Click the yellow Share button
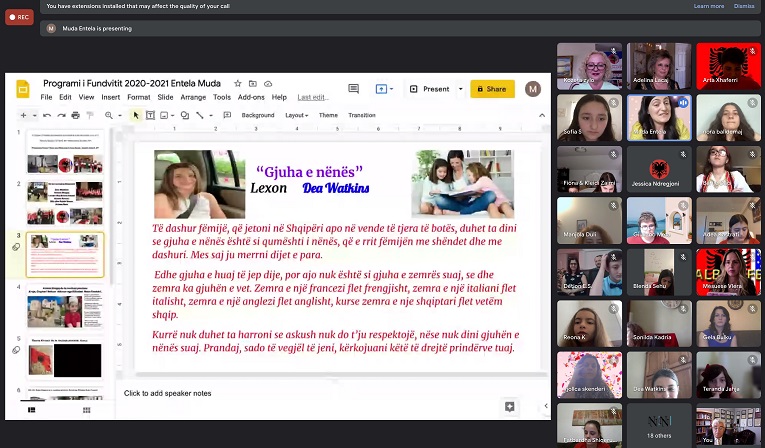This screenshot has width=765, height=448. click(492, 89)
